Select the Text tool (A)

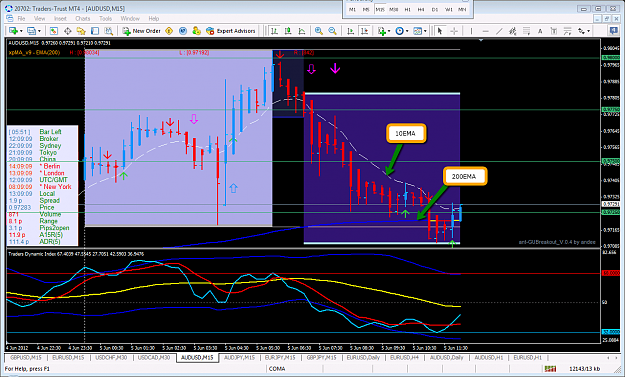(x=540, y=31)
